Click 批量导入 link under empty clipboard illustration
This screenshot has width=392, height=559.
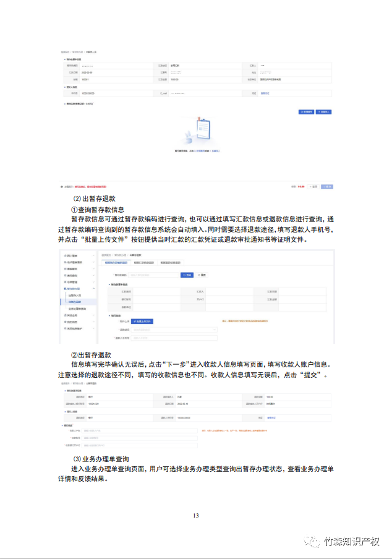tap(216, 151)
